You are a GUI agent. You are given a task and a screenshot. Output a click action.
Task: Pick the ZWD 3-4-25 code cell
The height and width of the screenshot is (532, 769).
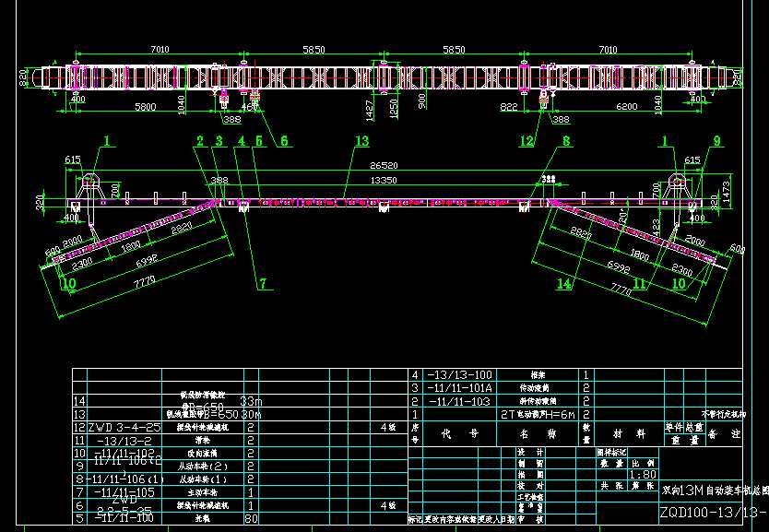click(x=124, y=427)
